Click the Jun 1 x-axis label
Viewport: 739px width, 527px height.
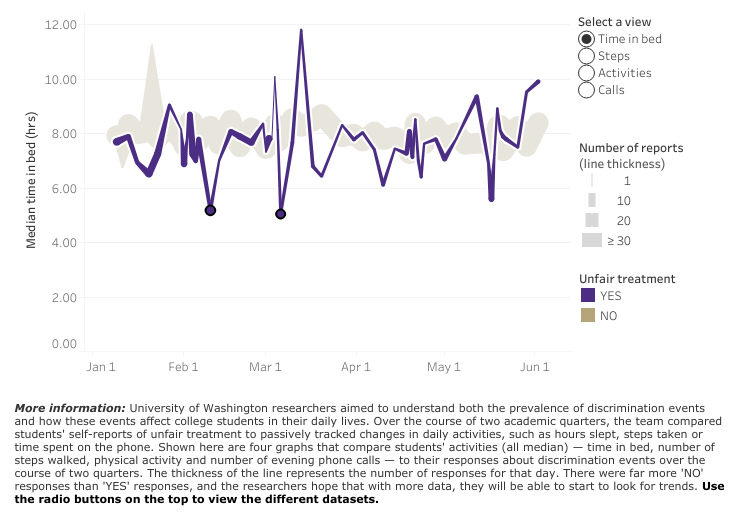pos(535,367)
